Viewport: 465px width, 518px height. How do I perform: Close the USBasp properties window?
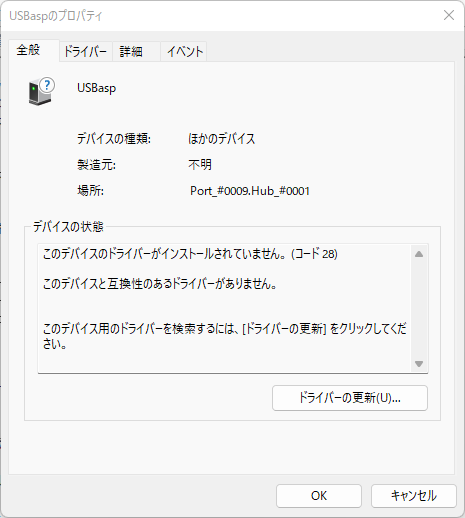click(449, 15)
